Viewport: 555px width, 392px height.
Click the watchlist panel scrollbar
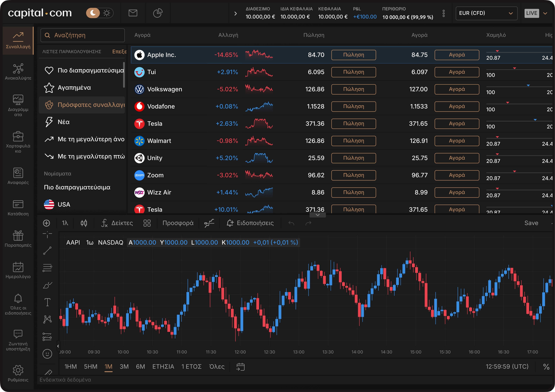click(124, 75)
